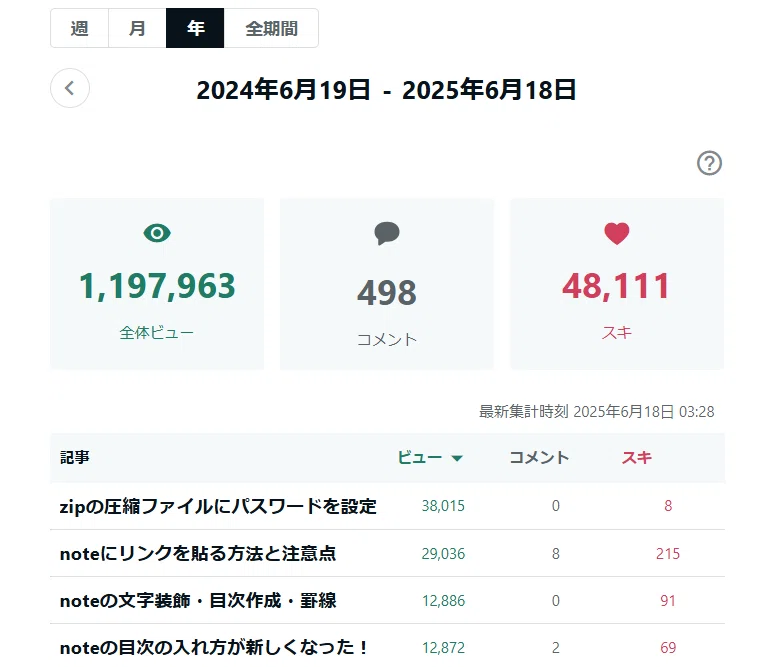
Task: Open article noteの目次の入れ方が新しくなった！
Action: (214, 647)
